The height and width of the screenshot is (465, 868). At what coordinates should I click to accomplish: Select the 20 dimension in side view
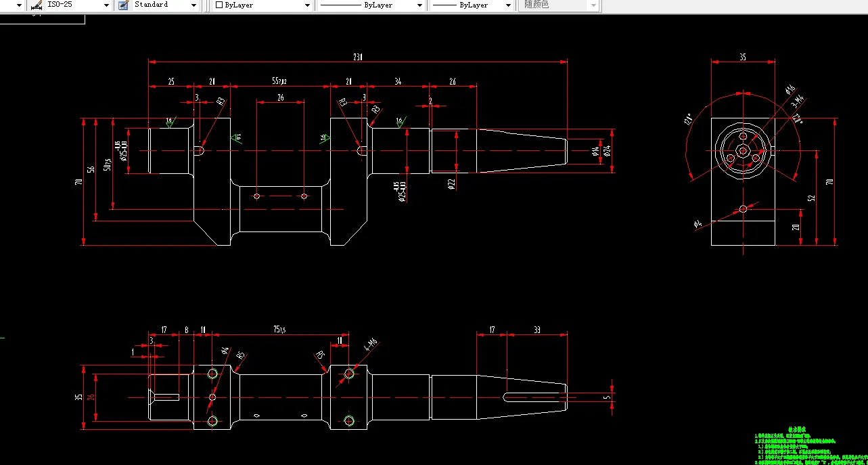(x=796, y=227)
